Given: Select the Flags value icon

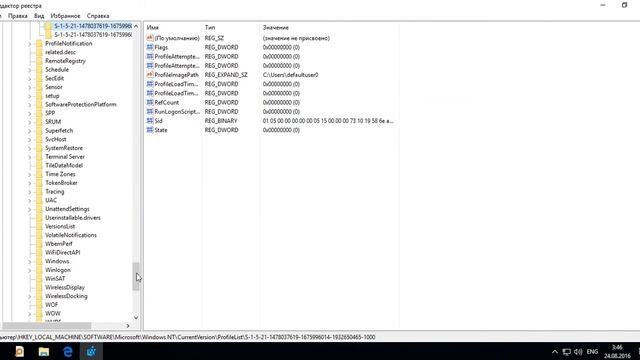Looking at the screenshot, I should (x=150, y=47).
